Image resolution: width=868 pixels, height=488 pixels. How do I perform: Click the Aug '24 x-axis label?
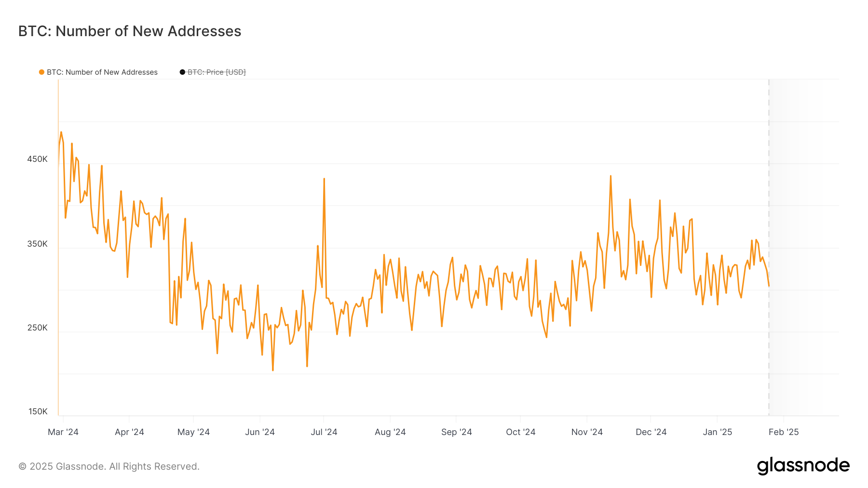coord(390,432)
